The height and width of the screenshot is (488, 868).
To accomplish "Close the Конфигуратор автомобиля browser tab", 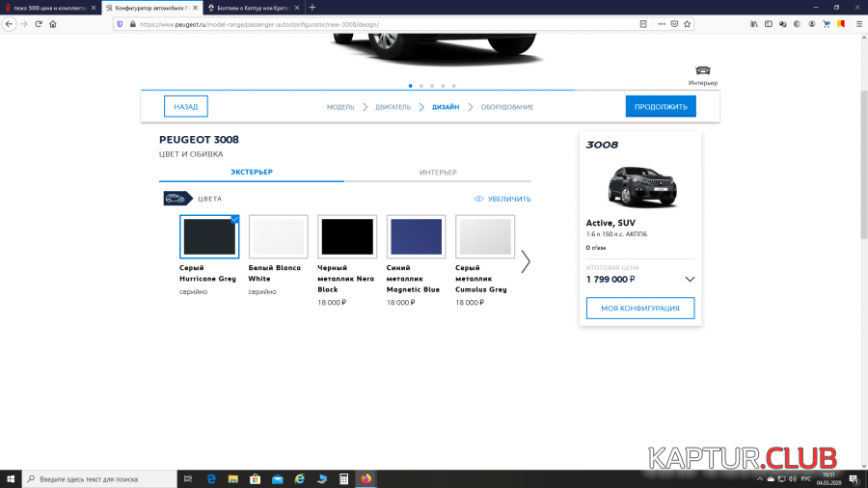I will pyautogui.click(x=195, y=8).
